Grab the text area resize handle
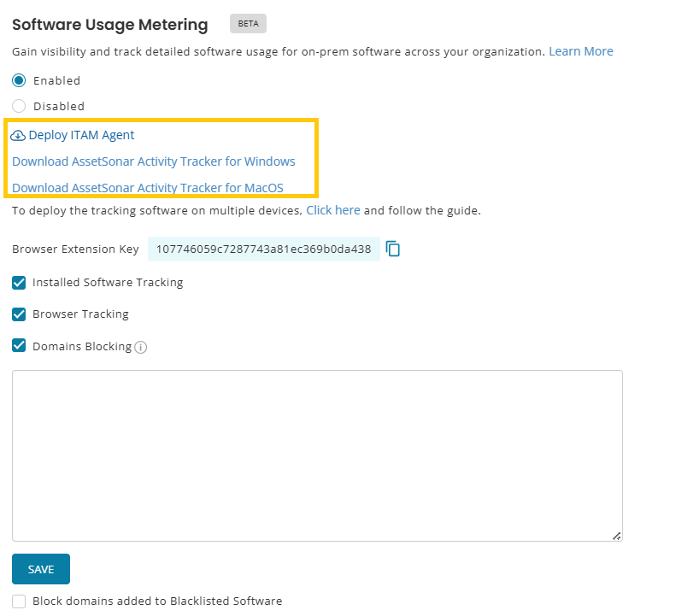The width and height of the screenshot is (699, 616). pos(616,535)
